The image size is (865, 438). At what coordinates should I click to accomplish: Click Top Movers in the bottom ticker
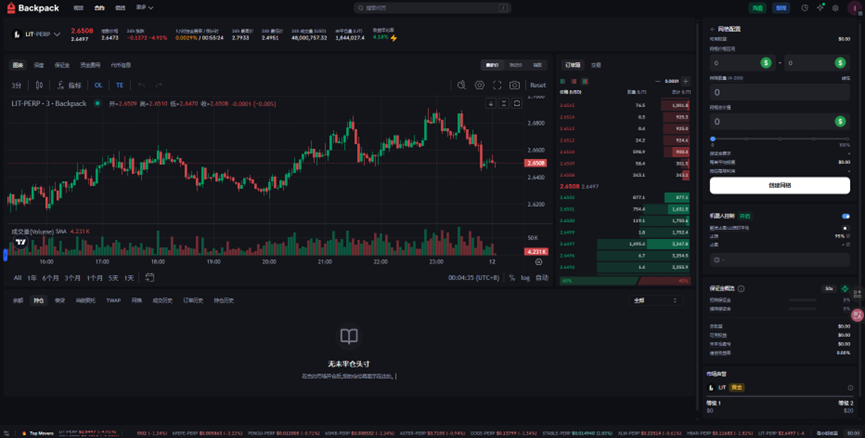click(x=39, y=433)
